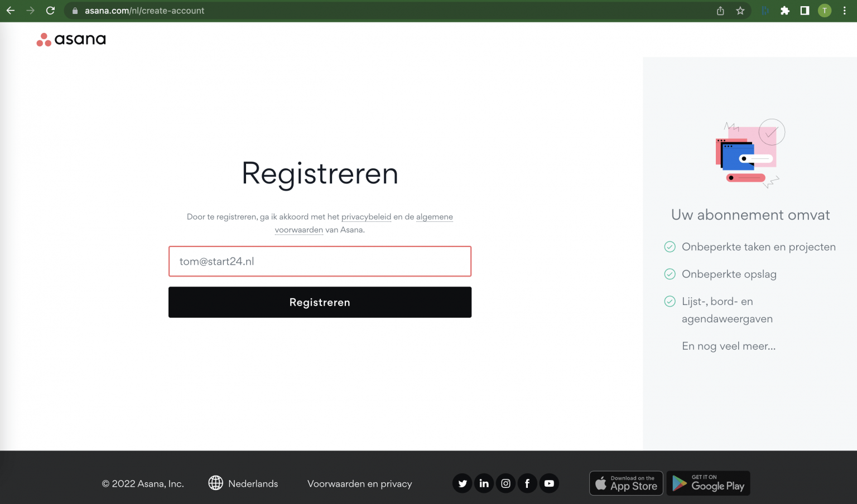
Task: Click the Facebook icon in the footer
Action: click(527, 483)
